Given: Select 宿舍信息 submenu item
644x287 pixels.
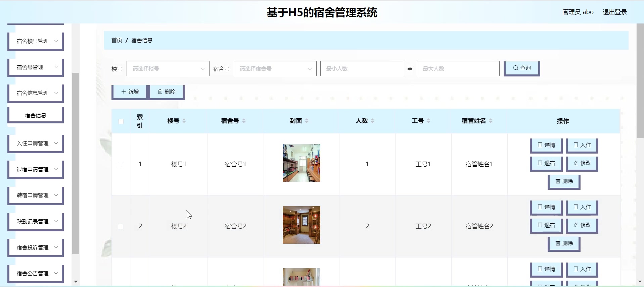Looking at the screenshot, I should [36, 115].
